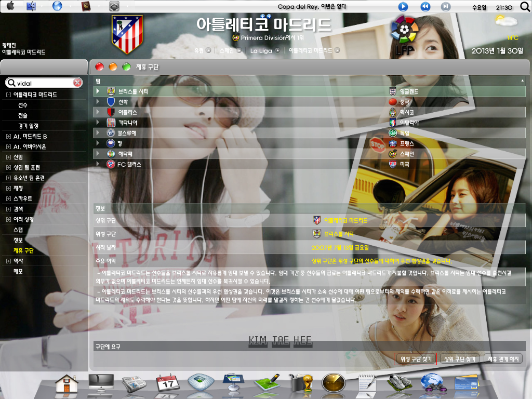Select 경기 일정 in the sidebar menu
Screen dimensions: 532x399
[29, 126]
